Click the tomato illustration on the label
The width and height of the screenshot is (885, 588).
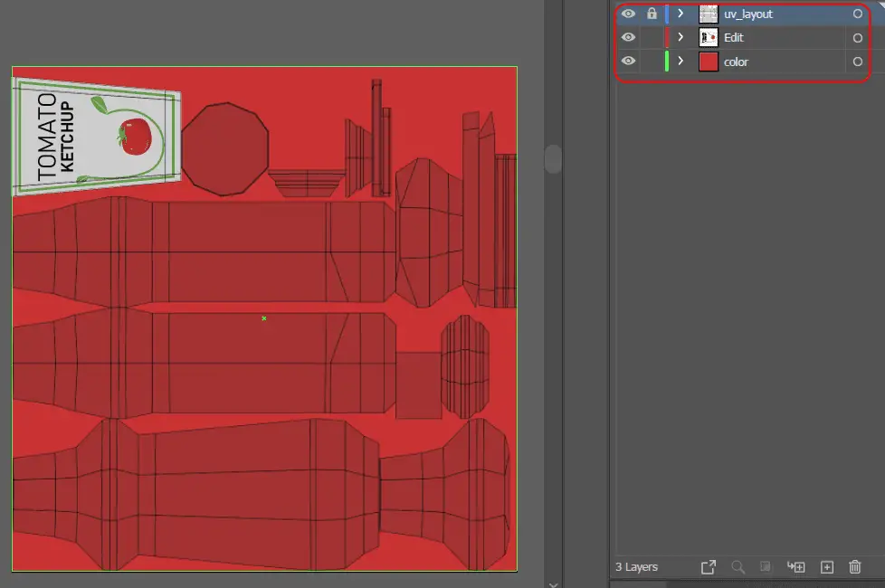[134, 136]
